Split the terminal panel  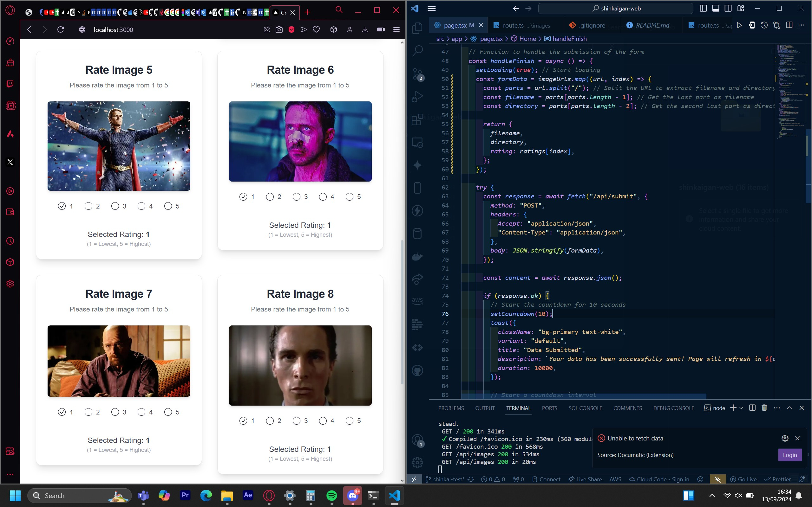tap(752, 408)
